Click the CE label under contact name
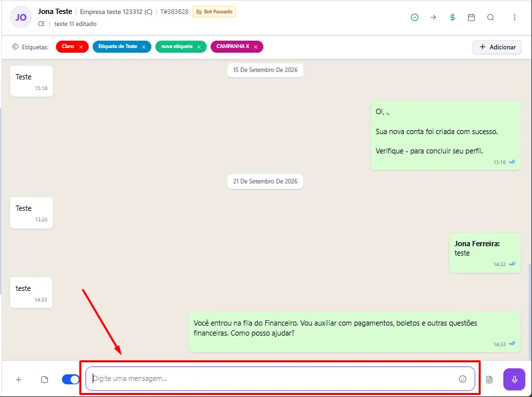 (x=41, y=24)
